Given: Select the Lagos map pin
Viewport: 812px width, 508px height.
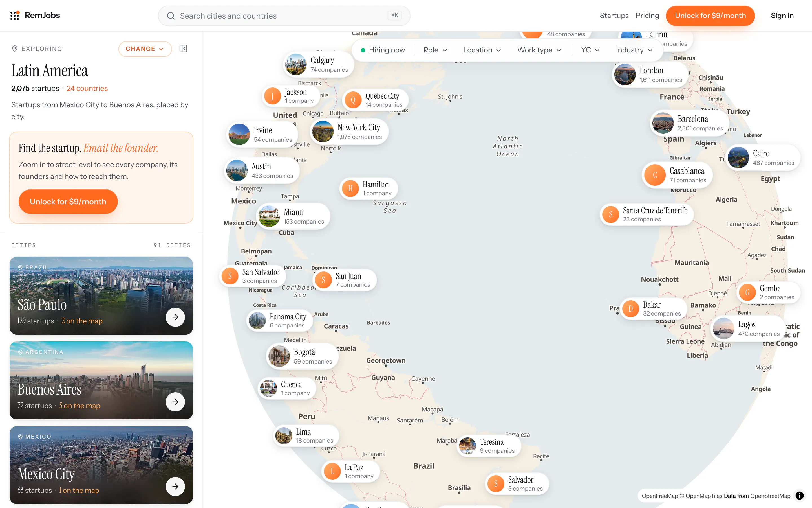Looking at the screenshot, I should [748, 329].
